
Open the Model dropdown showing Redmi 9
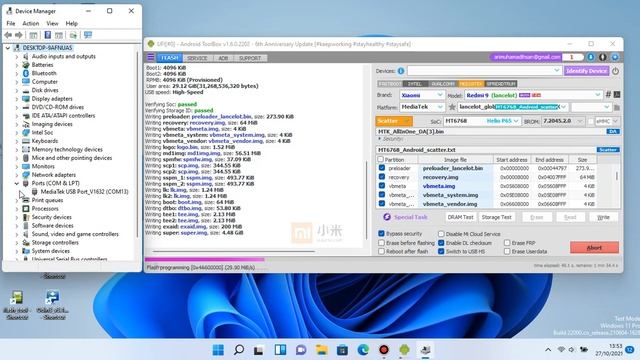(533, 95)
